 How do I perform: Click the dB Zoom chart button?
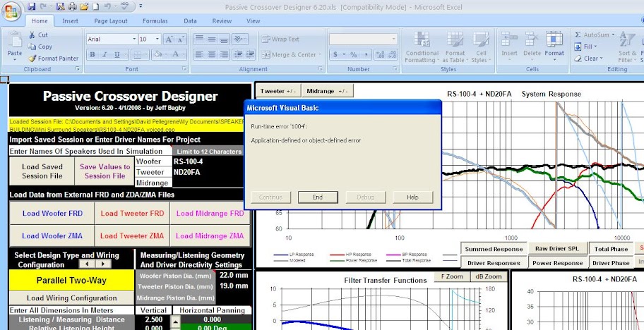pyautogui.click(x=489, y=276)
